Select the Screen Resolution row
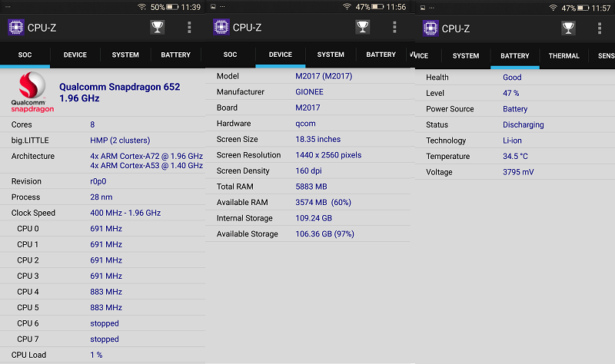The image size is (615, 364). 308,155
